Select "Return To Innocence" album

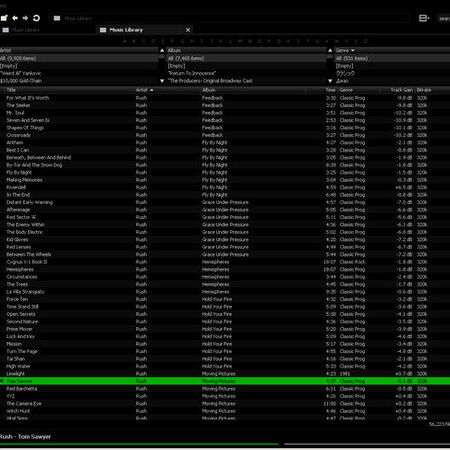click(x=246, y=73)
